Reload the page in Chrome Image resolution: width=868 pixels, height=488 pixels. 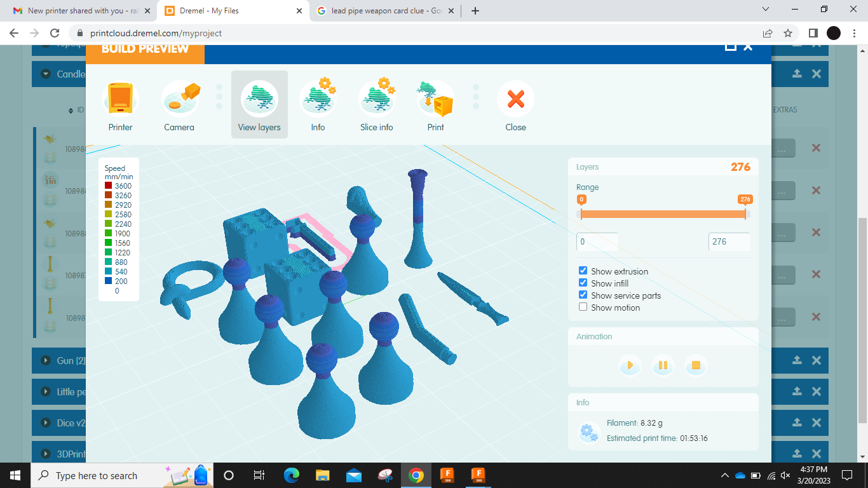(55, 33)
